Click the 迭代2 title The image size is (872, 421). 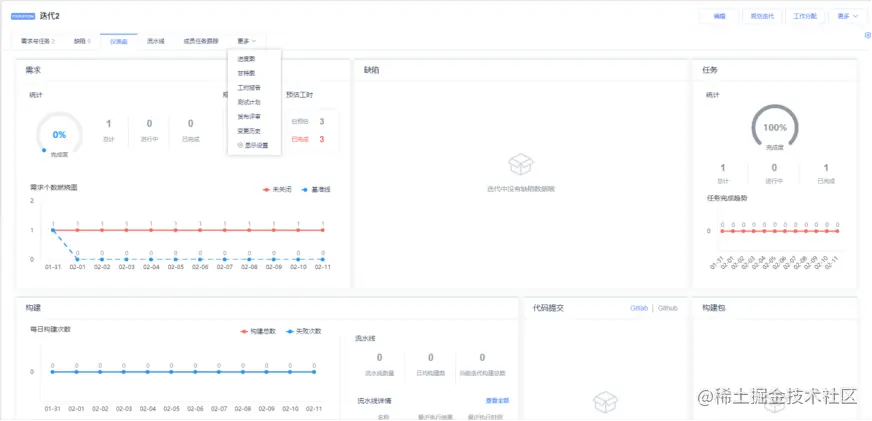tap(49, 16)
